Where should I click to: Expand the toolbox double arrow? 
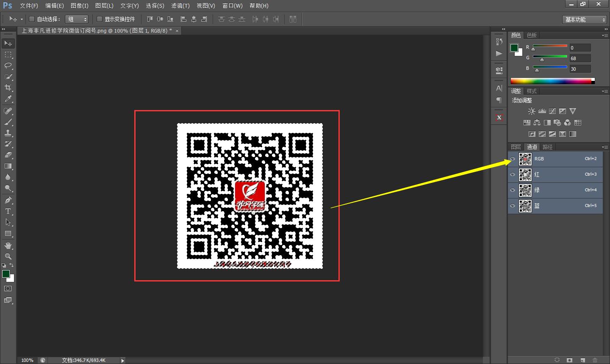tap(4, 29)
